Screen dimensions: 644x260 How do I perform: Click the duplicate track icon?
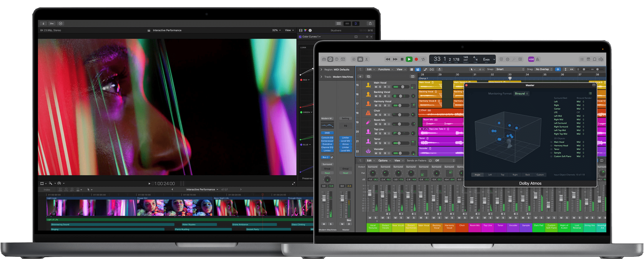point(368,76)
